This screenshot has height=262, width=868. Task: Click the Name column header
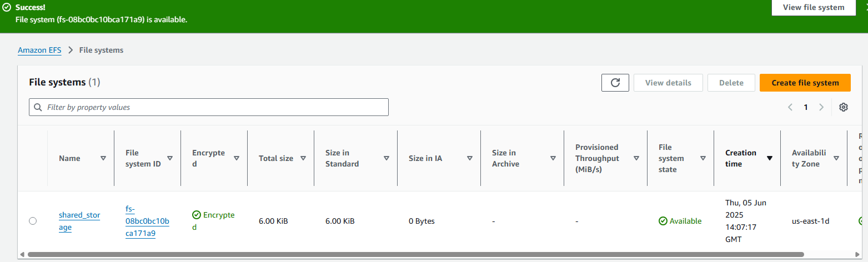(69, 158)
